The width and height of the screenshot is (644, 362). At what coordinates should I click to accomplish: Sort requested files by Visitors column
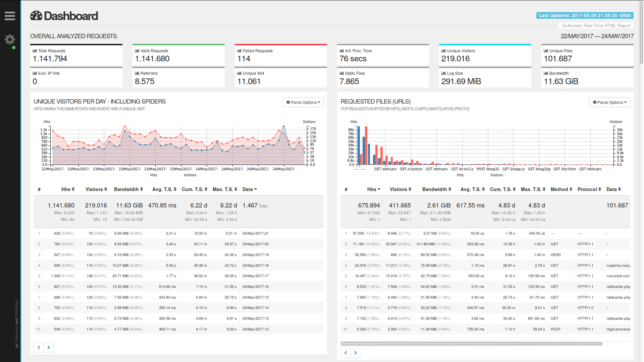click(400, 189)
